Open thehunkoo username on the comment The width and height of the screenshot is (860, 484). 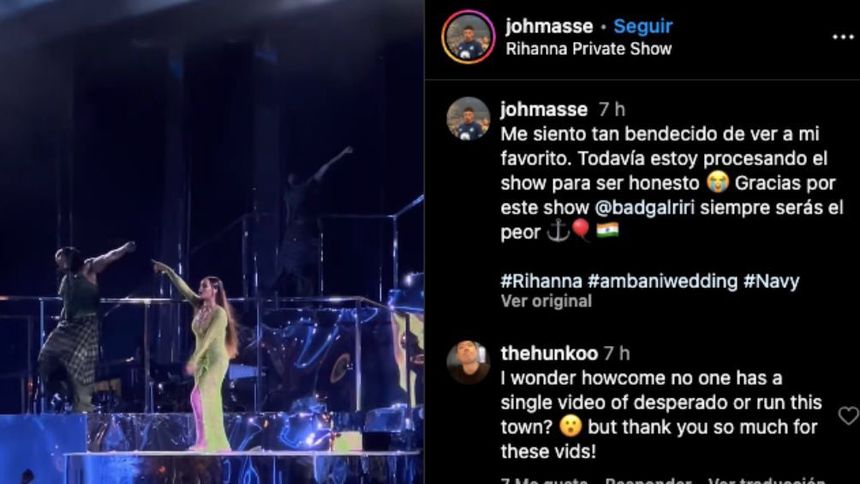click(x=549, y=353)
